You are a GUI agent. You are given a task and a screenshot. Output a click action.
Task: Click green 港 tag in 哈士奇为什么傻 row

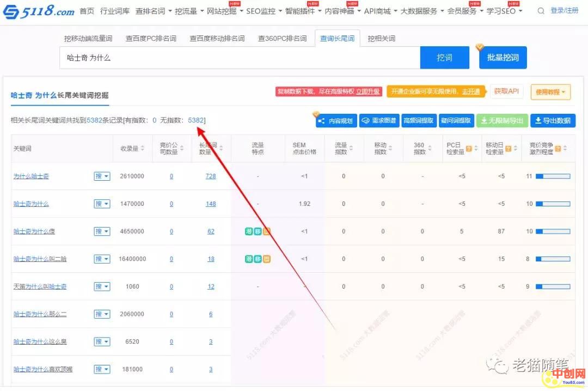click(249, 231)
